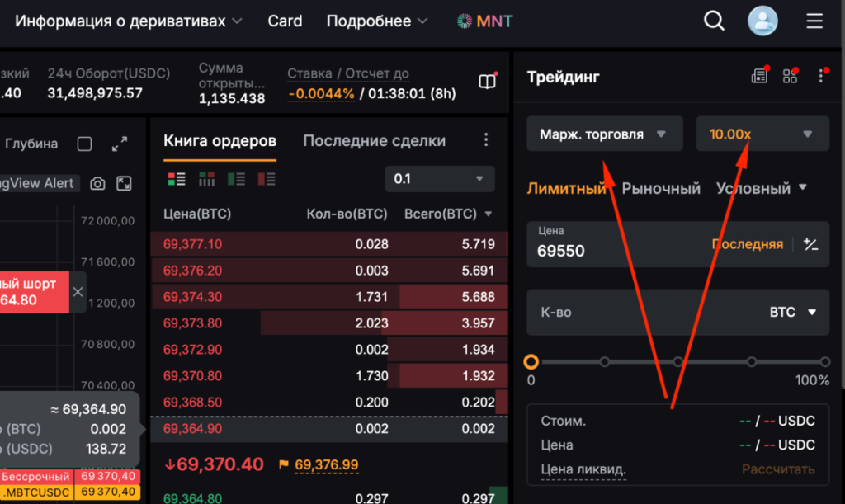Screen dimensions: 845x504
Task: Open trading panel layout grid icon
Action: click(x=790, y=76)
